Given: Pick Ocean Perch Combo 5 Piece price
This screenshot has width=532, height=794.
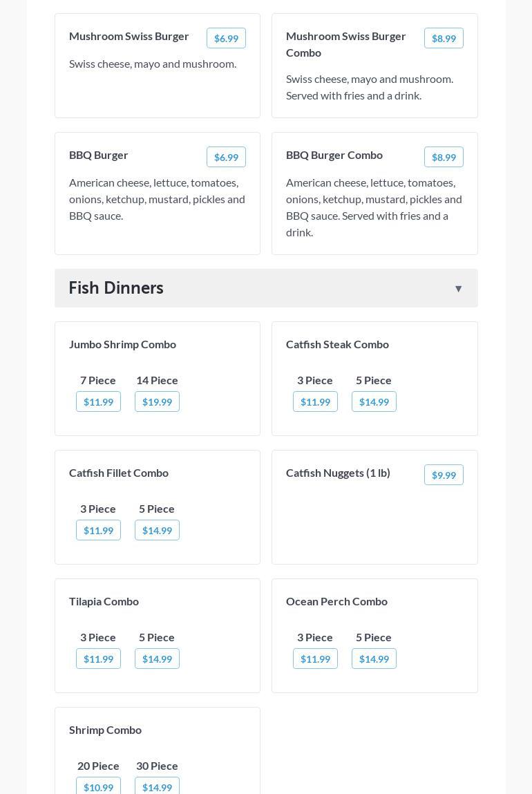Looking at the screenshot, I should pyautogui.click(x=374, y=659).
